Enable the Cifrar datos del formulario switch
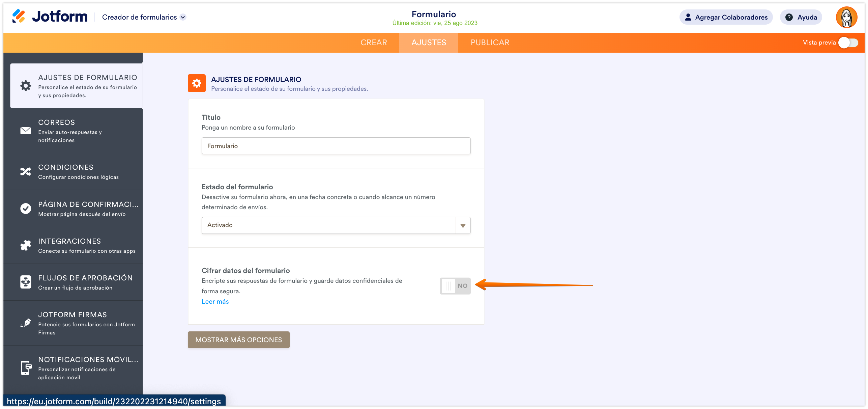 coord(455,286)
